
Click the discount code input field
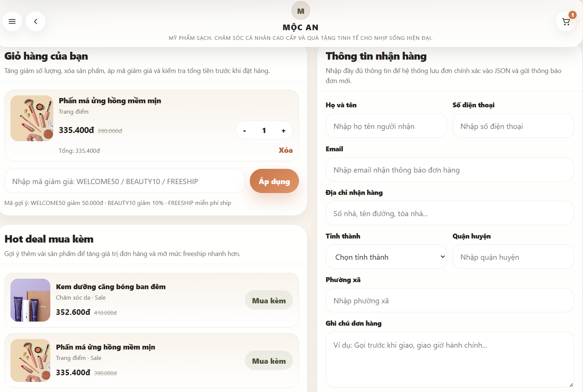coord(125,181)
